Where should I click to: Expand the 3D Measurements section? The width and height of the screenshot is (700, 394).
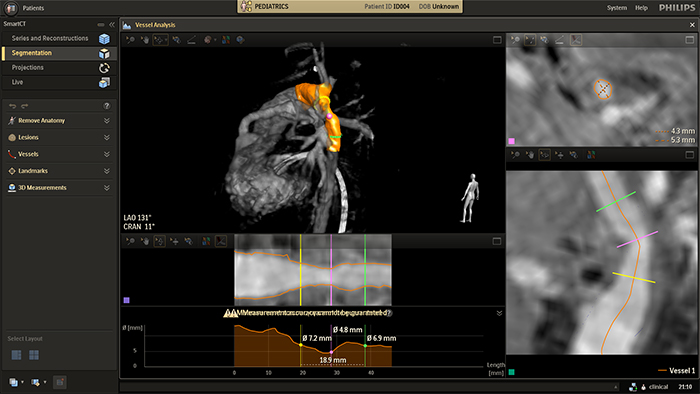click(x=107, y=188)
